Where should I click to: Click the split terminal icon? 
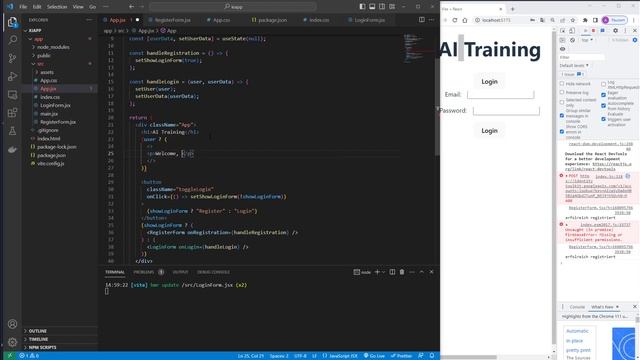pyautogui.click(x=392, y=272)
